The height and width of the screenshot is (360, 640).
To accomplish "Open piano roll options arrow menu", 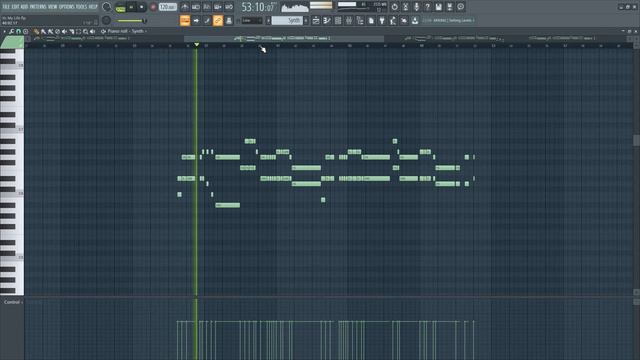I will [x=4, y=31].
